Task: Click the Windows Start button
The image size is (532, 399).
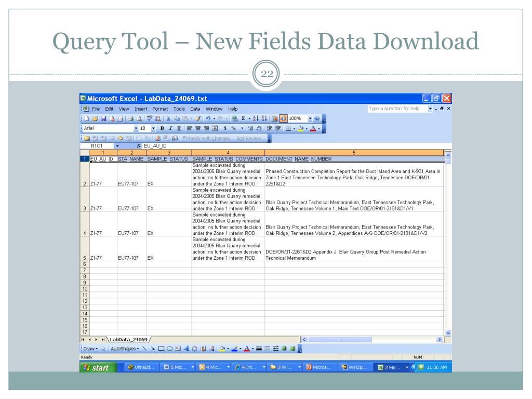Action: click(x=98, y=367)
